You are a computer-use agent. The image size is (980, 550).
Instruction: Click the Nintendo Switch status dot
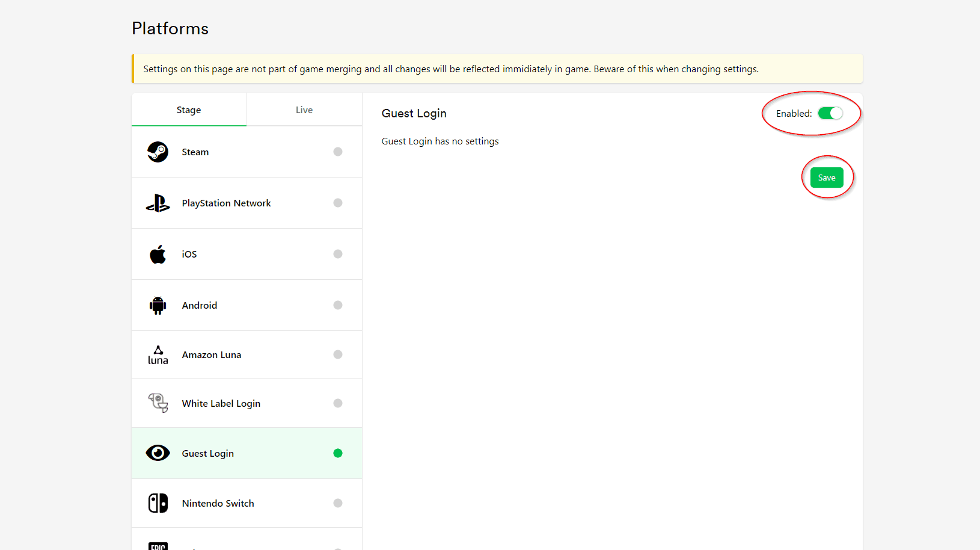pyautogui.click(x=338, y=503)
